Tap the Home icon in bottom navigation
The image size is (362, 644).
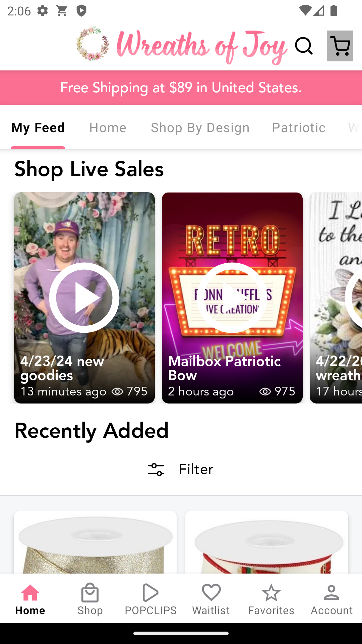[30, 599]
